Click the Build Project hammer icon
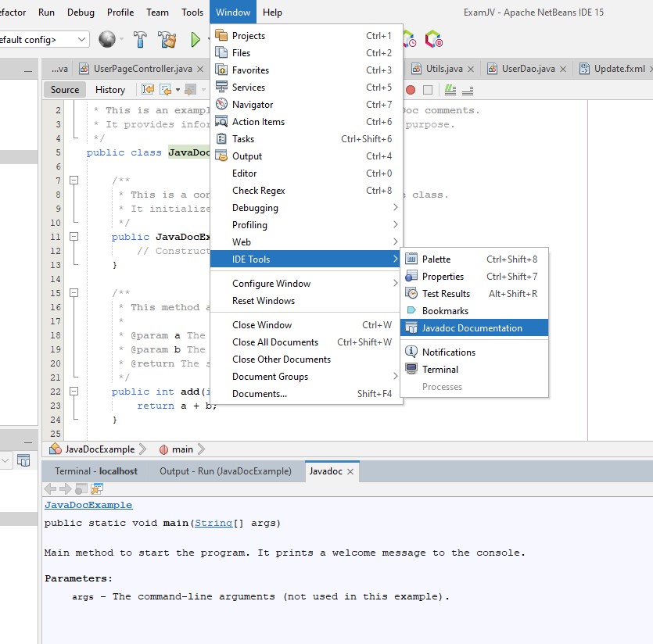 click(x=141, y=39)
